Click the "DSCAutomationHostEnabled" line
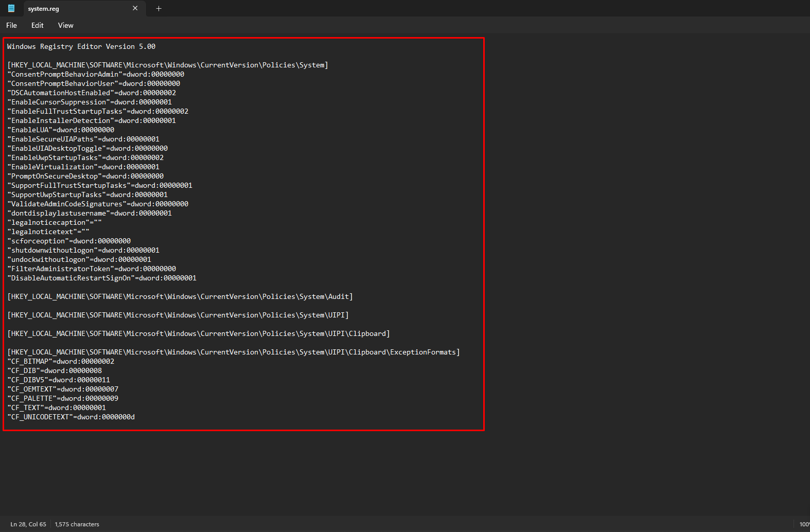This screenshot has height=532, width=810. point(92,93)
